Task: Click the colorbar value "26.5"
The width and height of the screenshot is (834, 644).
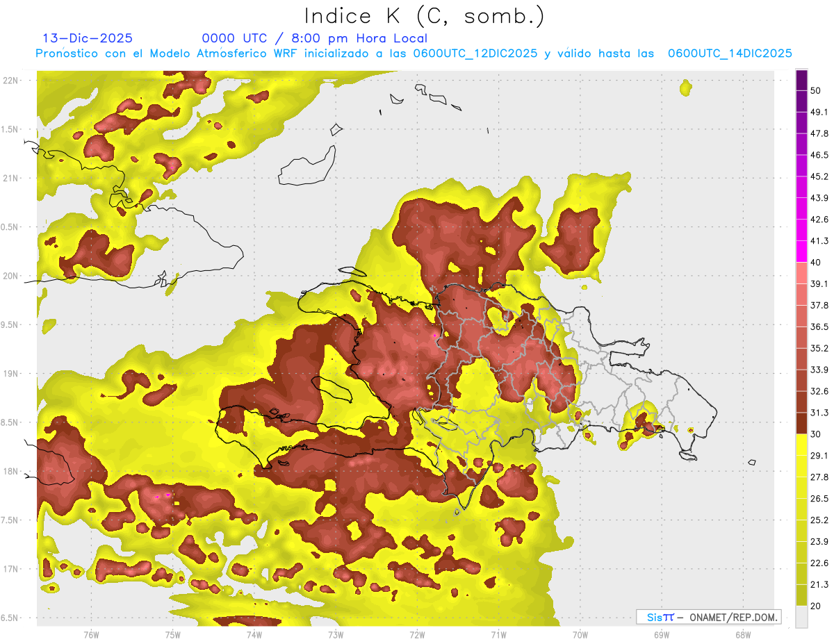Action: click(x=819, y=498)
